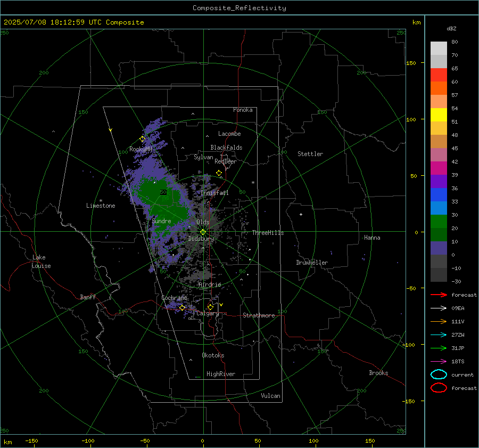Select the bright green 20-30 dBZ swatch
Viewport: 479px width, 448px height.
[439, 221]
